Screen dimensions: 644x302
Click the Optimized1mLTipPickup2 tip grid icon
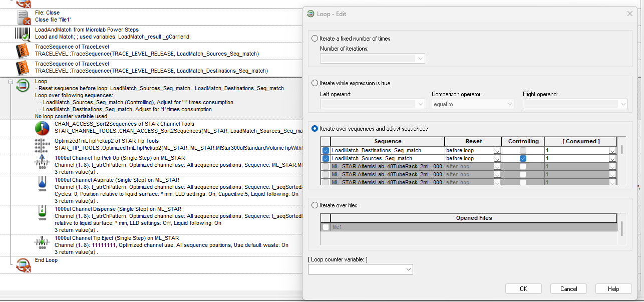[42, 145]
